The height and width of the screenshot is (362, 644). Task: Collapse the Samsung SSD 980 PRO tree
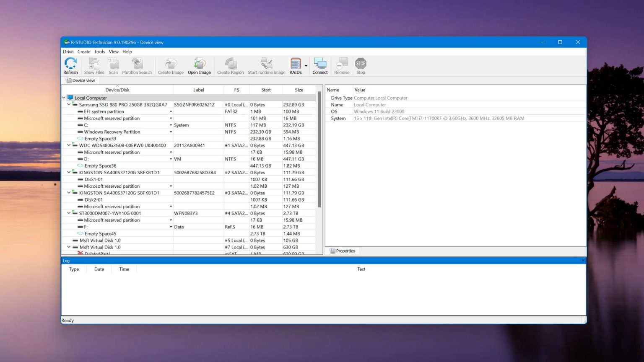coord(69,104)
